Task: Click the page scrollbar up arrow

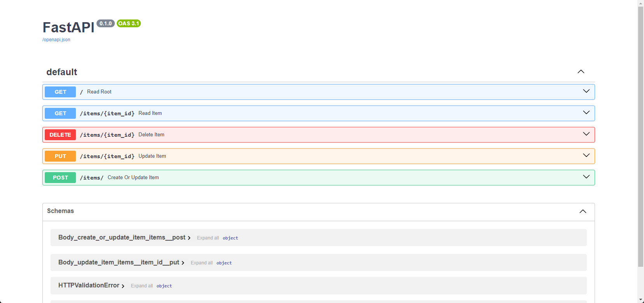Action: 641,3
